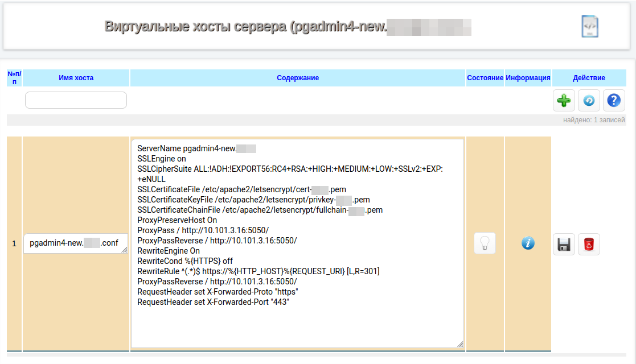636x364 pixels.
Task: Show details via the blue info icon
Action: [x=528, y=243]
